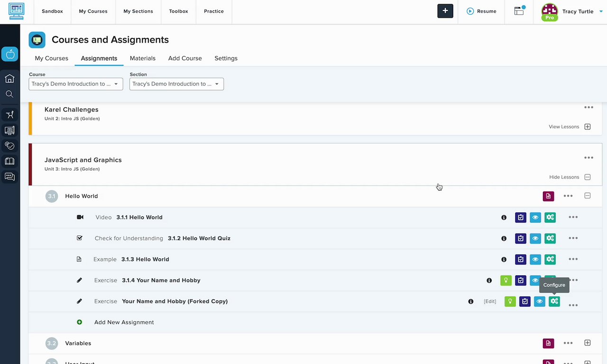Open the apple icon in left sidebar
This screenshot has height=364, width=607.
[10, 54]
